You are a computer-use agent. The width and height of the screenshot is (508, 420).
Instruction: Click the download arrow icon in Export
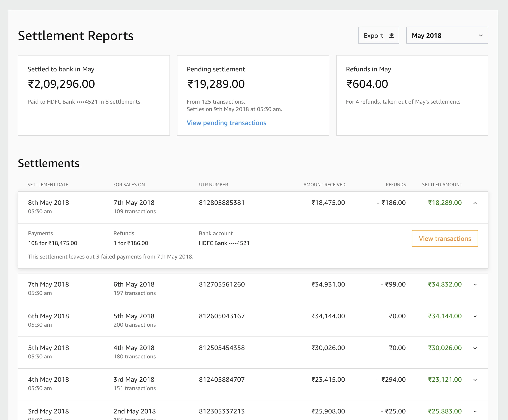[392, 35]
